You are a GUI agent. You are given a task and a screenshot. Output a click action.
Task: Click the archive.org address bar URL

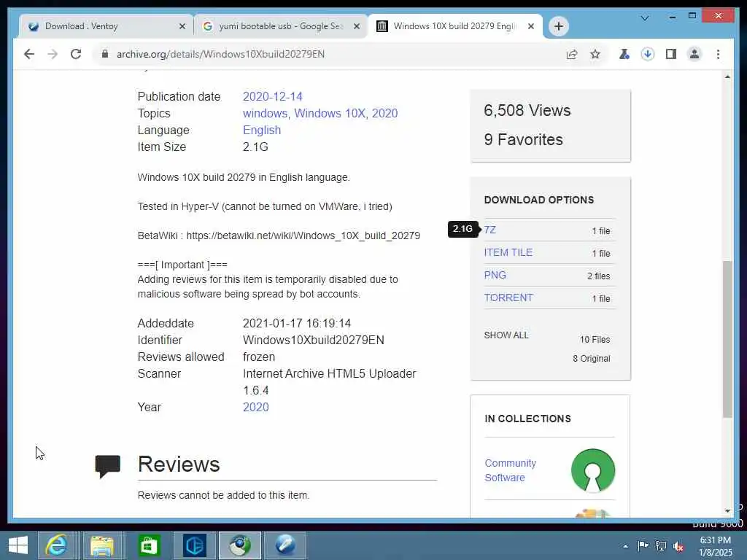pos(220,54)
